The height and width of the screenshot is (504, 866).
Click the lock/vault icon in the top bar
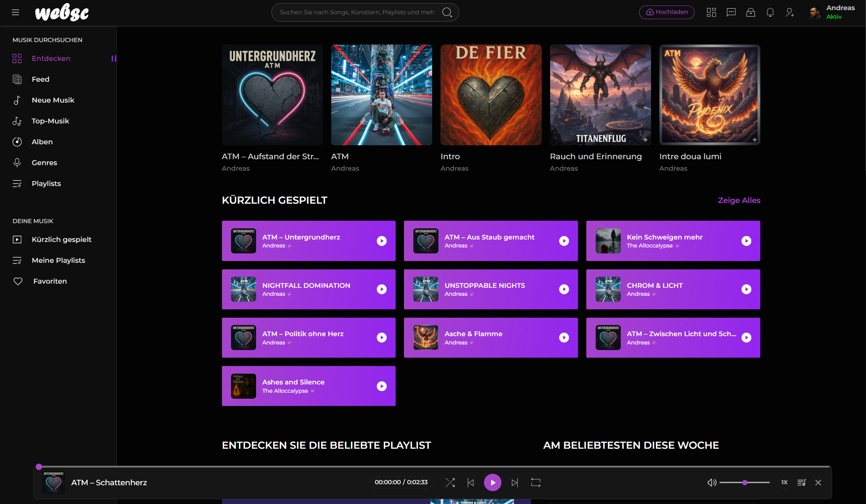(x=750, y=12)
